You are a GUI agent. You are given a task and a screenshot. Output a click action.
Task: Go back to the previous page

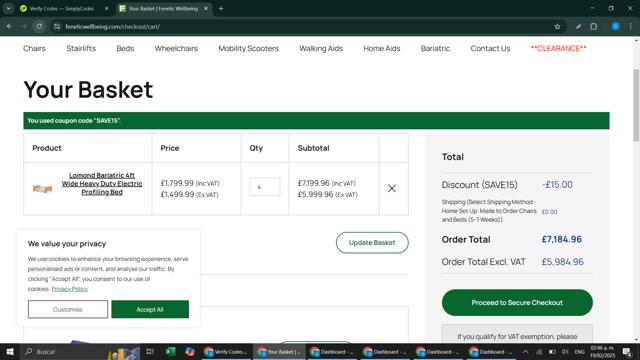point(9,27)
